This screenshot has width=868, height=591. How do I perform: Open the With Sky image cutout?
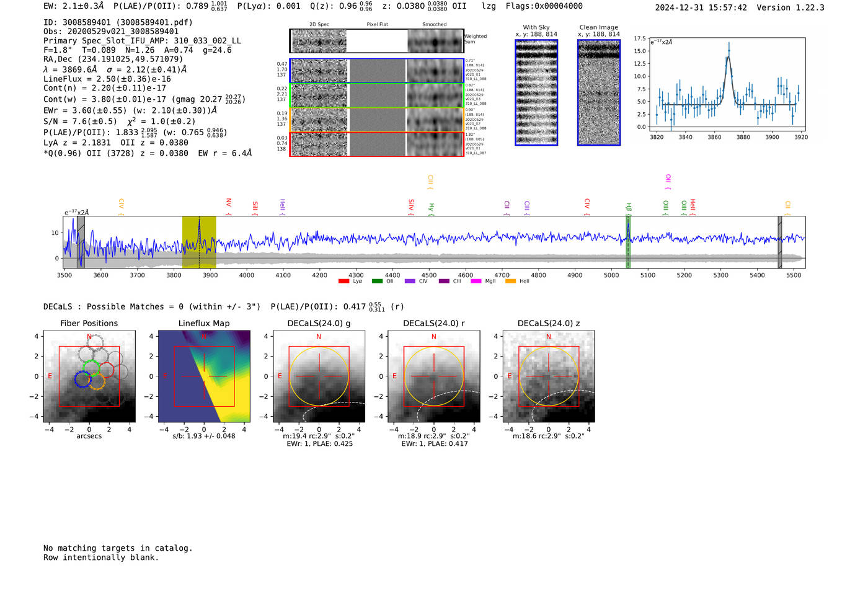[x=536, y=92]
